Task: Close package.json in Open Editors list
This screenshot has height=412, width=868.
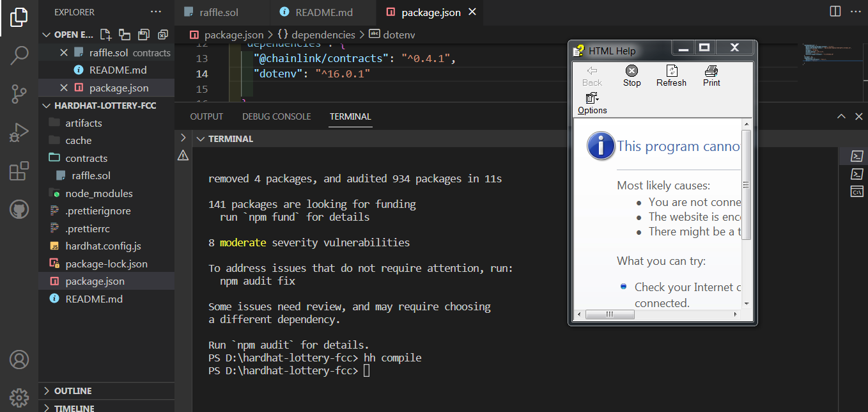Action: (63, 88)
